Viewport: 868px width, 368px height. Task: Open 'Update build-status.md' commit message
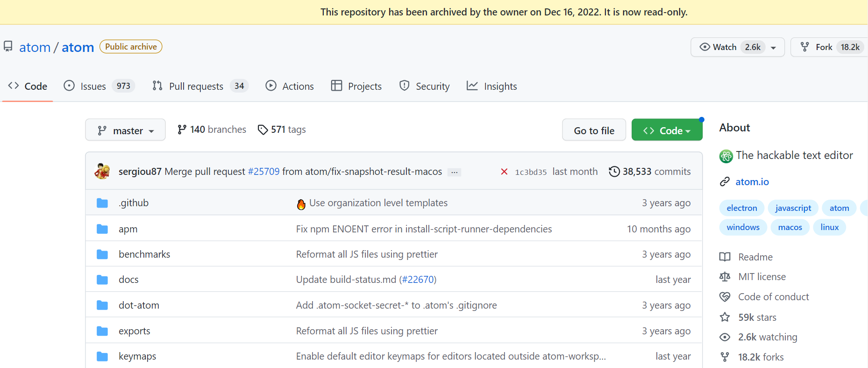[x=347, y=280]
